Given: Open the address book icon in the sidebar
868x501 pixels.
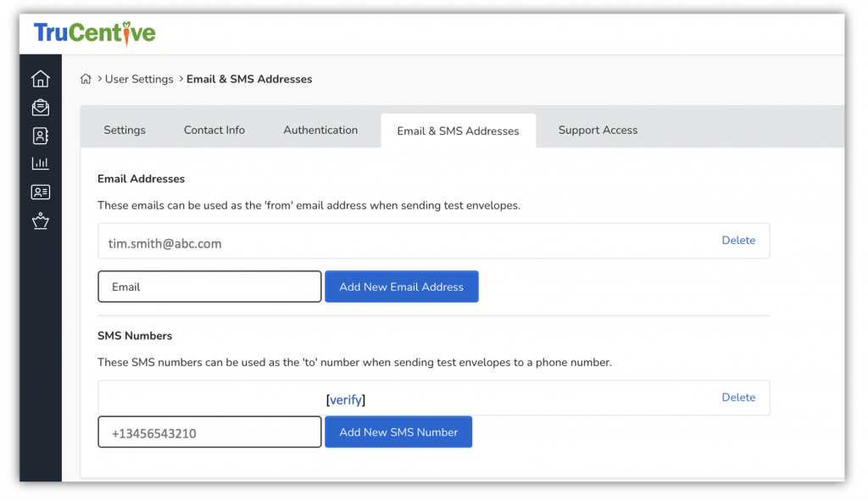Looking at the screenshot, I should coord(40,136).
